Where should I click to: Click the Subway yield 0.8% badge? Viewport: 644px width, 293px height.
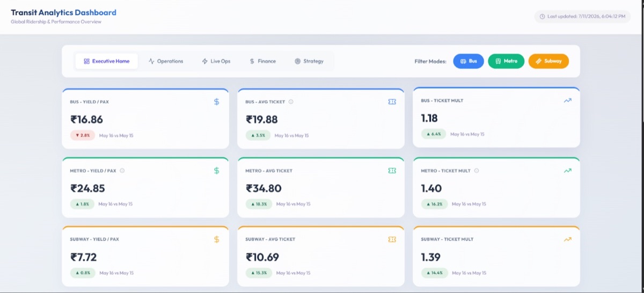click(x=82, y=273)
